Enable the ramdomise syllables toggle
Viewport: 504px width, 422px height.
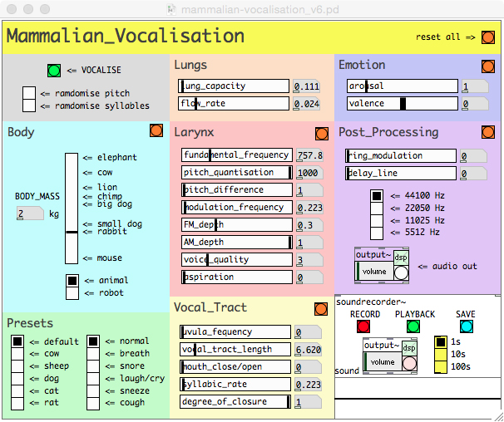[x=29, y=105]
